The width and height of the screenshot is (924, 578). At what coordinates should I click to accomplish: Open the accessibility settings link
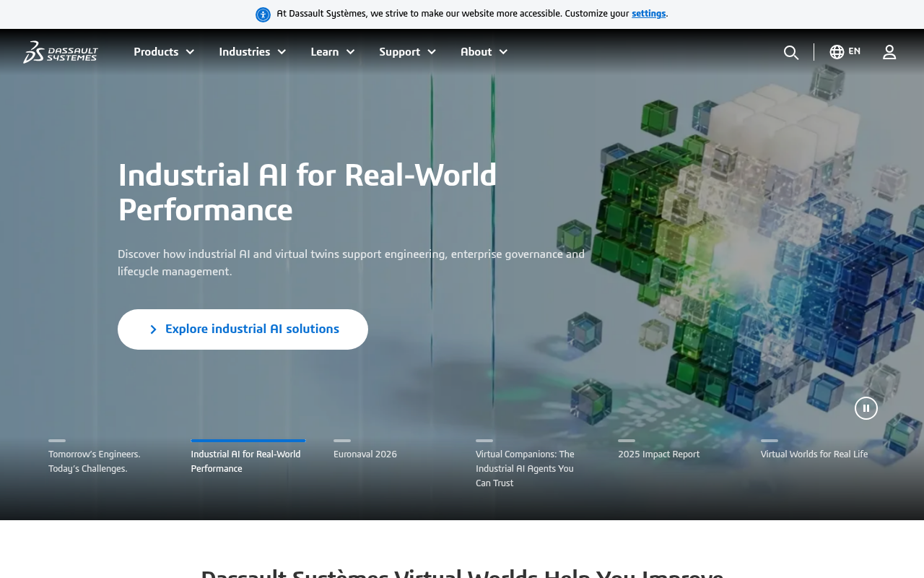[x=649, y=14]
